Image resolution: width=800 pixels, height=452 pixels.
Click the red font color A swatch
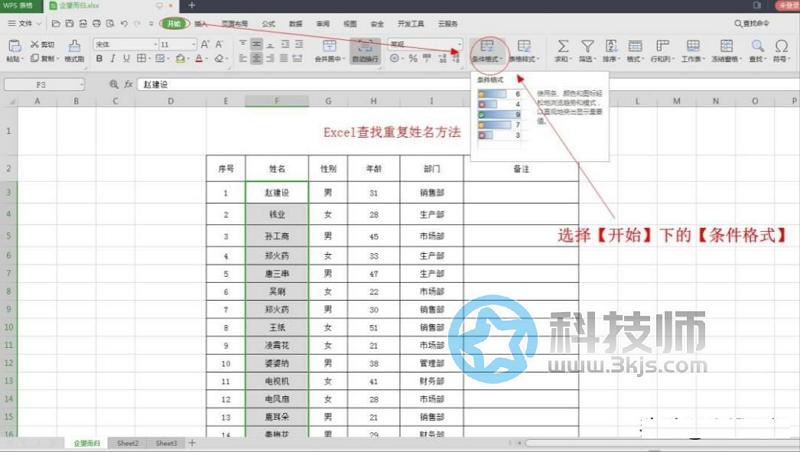coord(199,59)
